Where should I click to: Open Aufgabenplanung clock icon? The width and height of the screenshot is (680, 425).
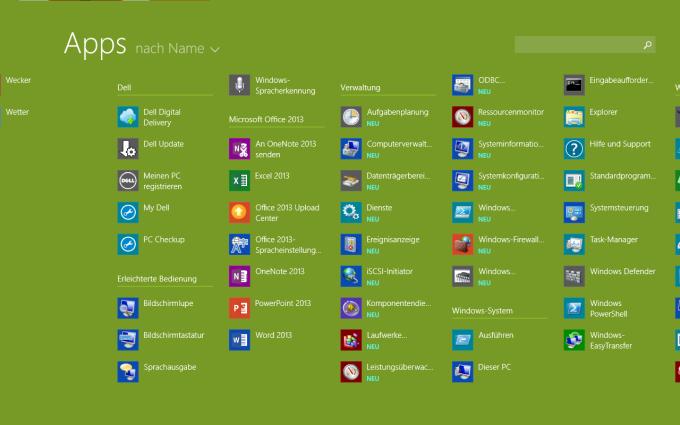[351, 117]
